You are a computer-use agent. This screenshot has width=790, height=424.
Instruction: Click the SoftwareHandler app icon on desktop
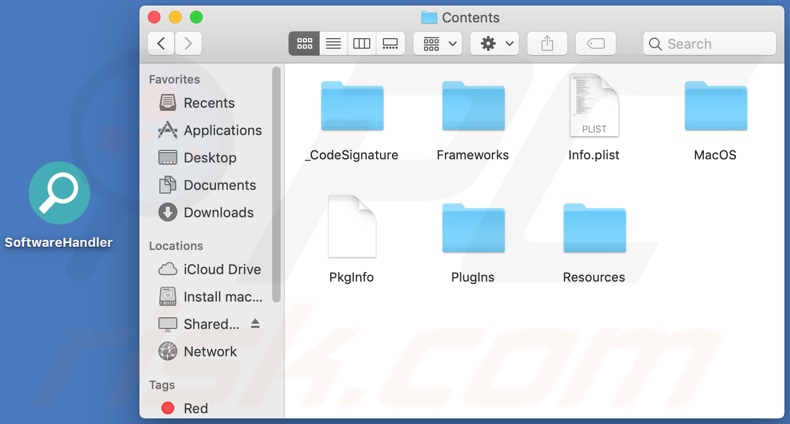[x=59, y=194]
